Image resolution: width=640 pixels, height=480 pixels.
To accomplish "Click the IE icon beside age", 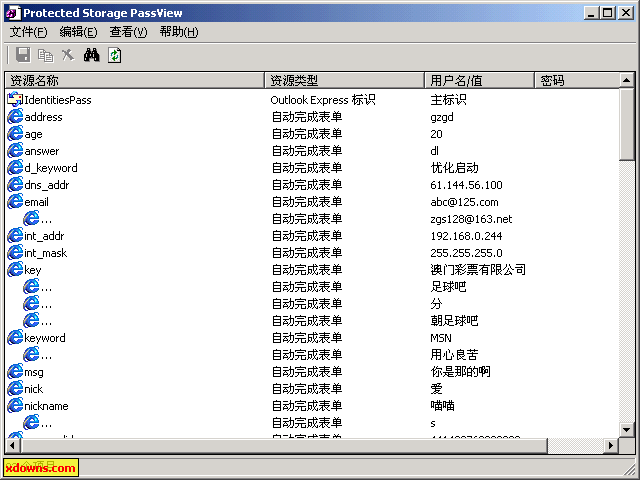I will pyautogui.click(x=15, y=133).
